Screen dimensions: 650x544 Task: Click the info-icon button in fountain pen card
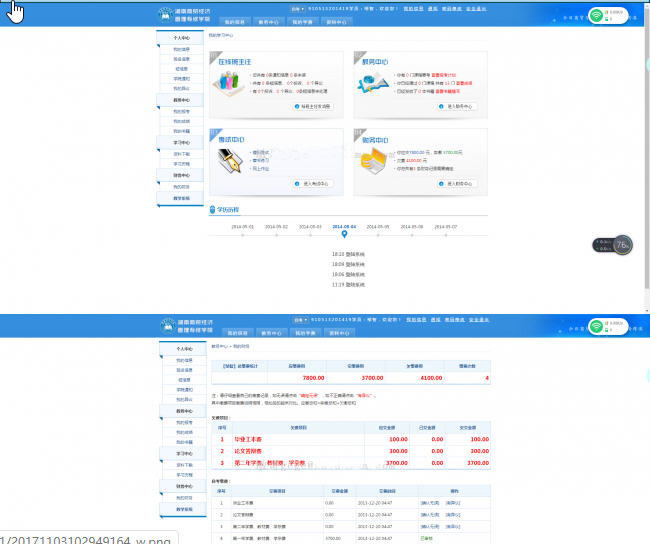coord(312,184)
